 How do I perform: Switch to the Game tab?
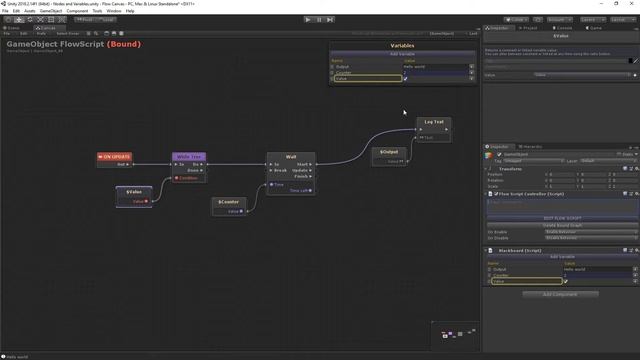pyautogui.click(x=593, y=28)
